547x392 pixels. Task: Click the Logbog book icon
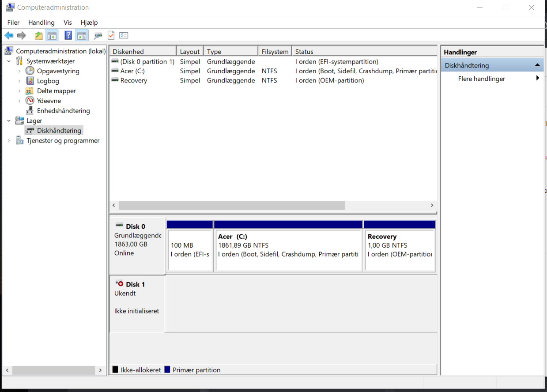tap(30, 81)
